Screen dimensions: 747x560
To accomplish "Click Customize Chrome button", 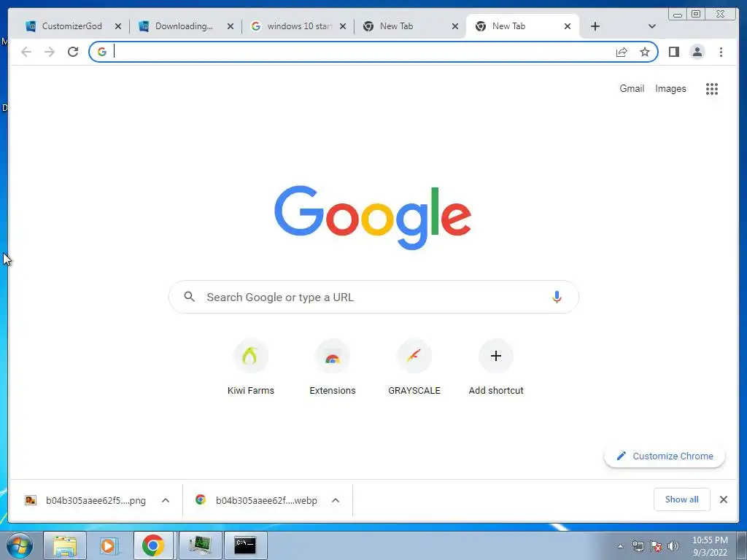I will tap(665, 456).
